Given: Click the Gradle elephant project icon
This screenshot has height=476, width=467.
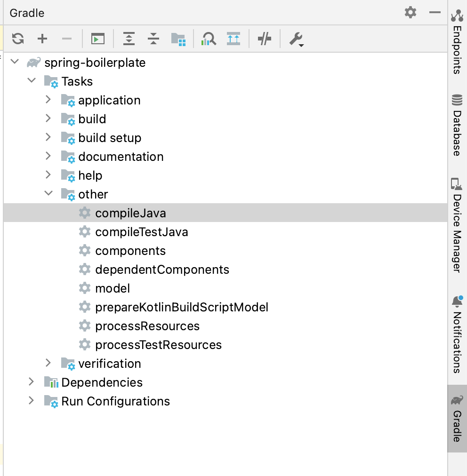Looking at the screenshot, I should tap(34, 62).
